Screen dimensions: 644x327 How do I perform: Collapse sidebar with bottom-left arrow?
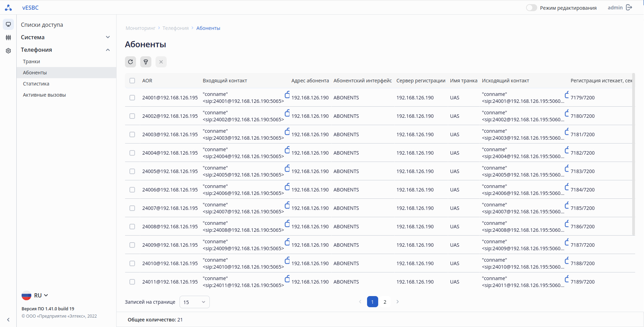tap(8, 319)
